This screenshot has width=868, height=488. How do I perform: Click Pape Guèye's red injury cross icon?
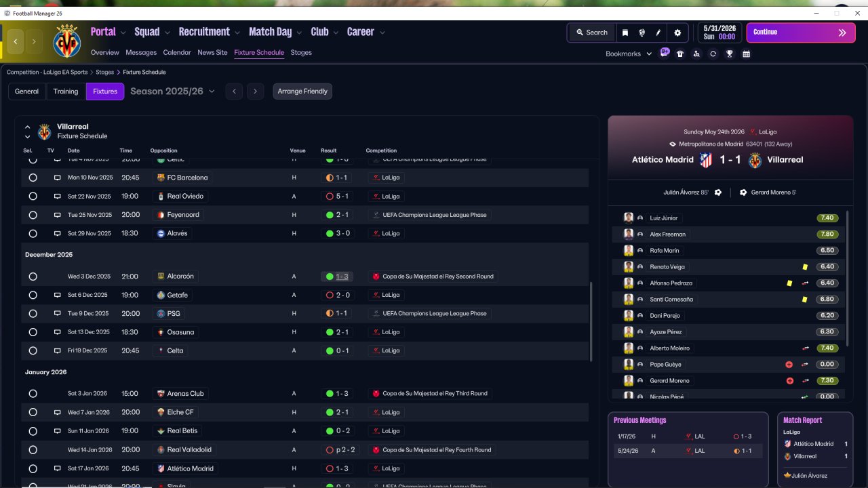point(789,365)
